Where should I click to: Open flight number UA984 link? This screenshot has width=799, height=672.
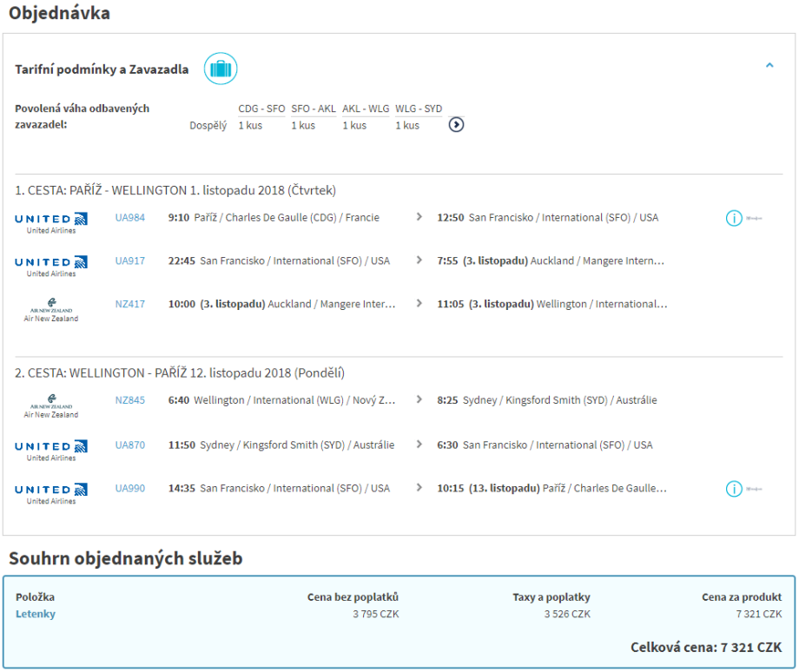(x=130, y=218)
